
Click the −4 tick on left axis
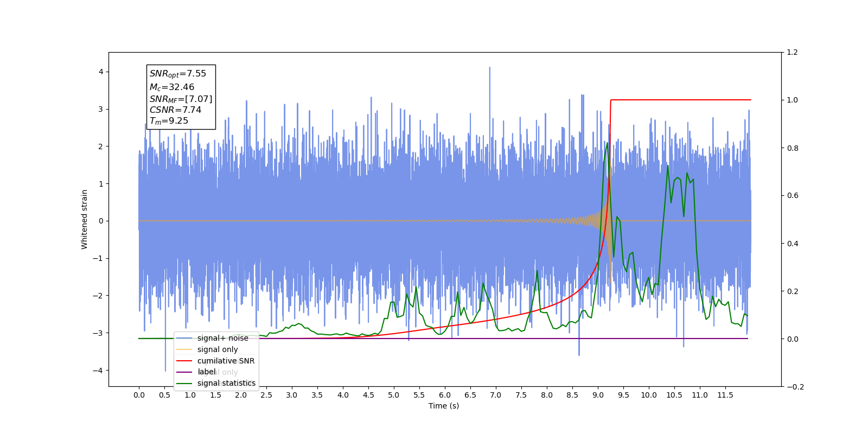[97, 371]
